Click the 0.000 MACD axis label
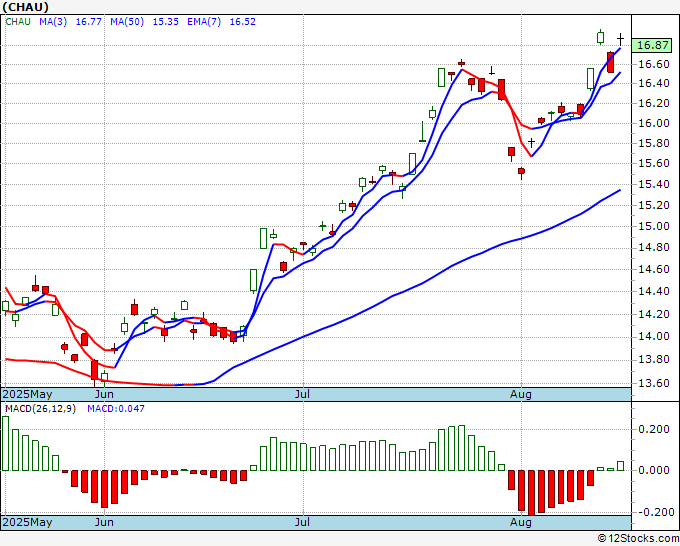Image resolution: width=680 pixels, height=546 pixels. [654, 470]
